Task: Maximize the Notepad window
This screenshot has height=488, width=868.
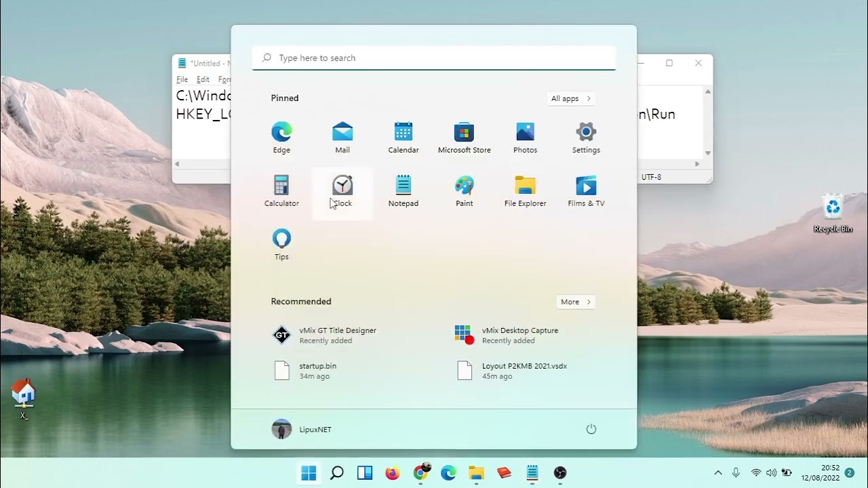Action: point(669,63)
